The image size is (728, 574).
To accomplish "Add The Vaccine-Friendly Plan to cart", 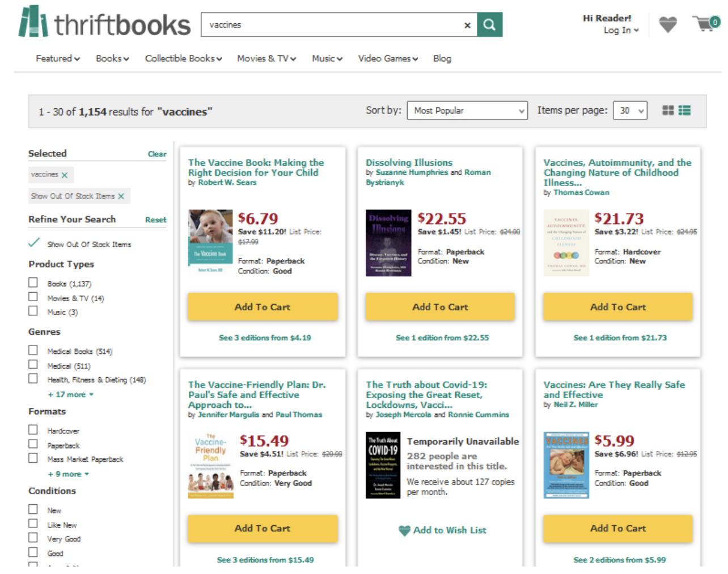I will 263,529.
